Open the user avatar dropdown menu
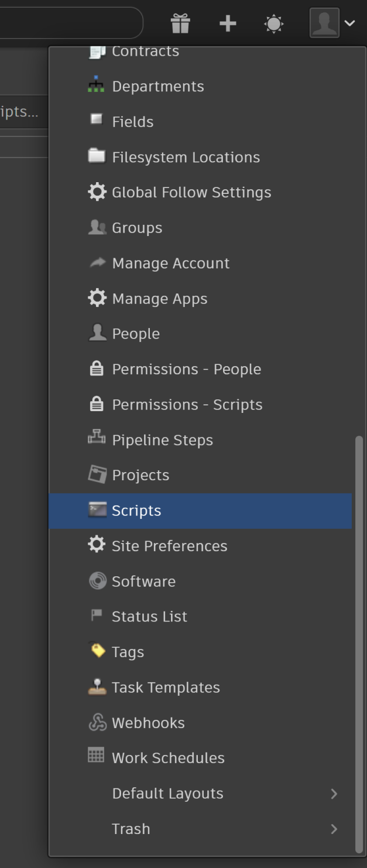This screenshot has width=367, height=868. coord(332,23)
